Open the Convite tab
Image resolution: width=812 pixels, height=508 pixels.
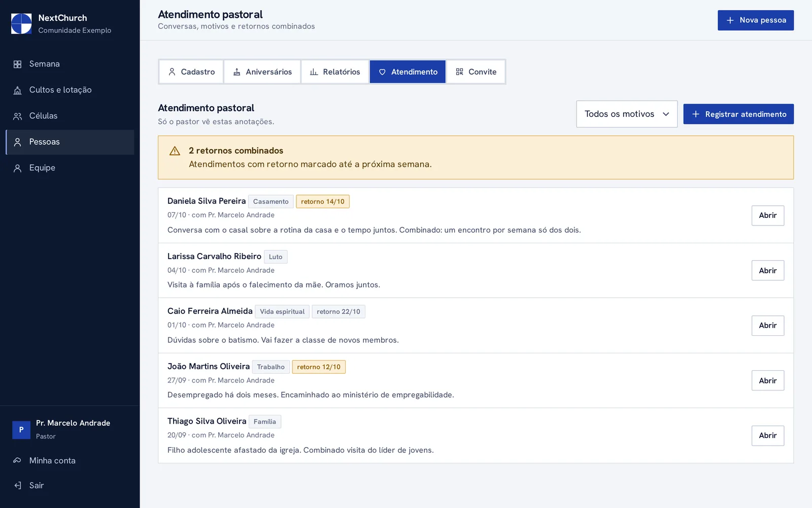(x=476, y=72)
